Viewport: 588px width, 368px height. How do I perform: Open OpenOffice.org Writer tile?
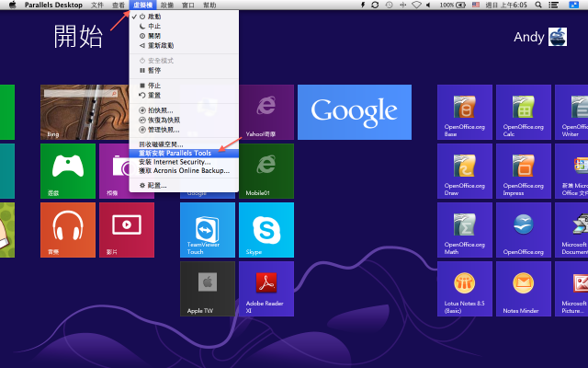coord(571,112)
